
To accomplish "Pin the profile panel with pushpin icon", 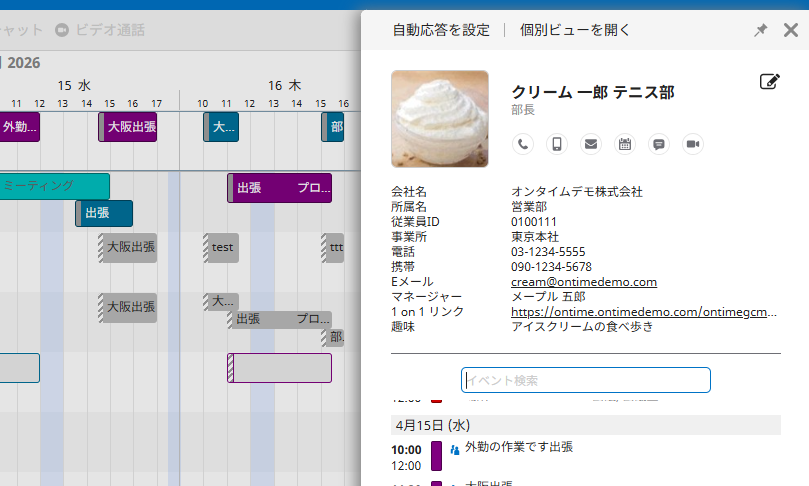I will [x=760, y=30].
